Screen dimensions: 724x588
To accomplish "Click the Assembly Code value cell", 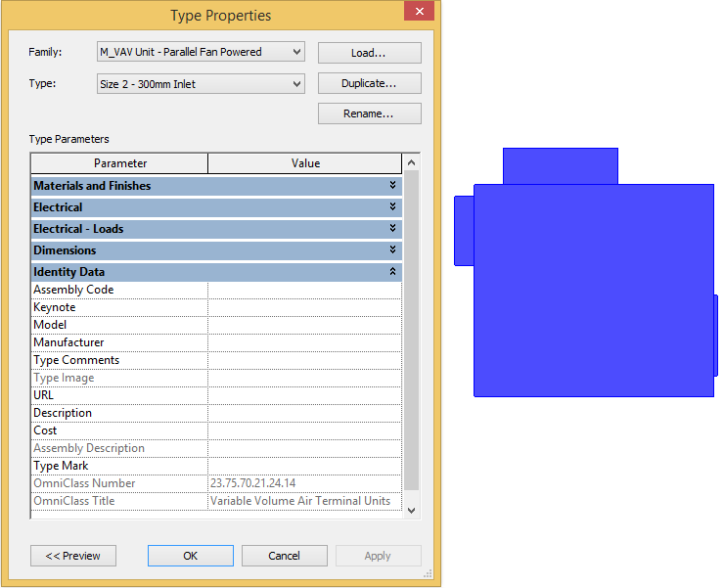I will 304,290.
